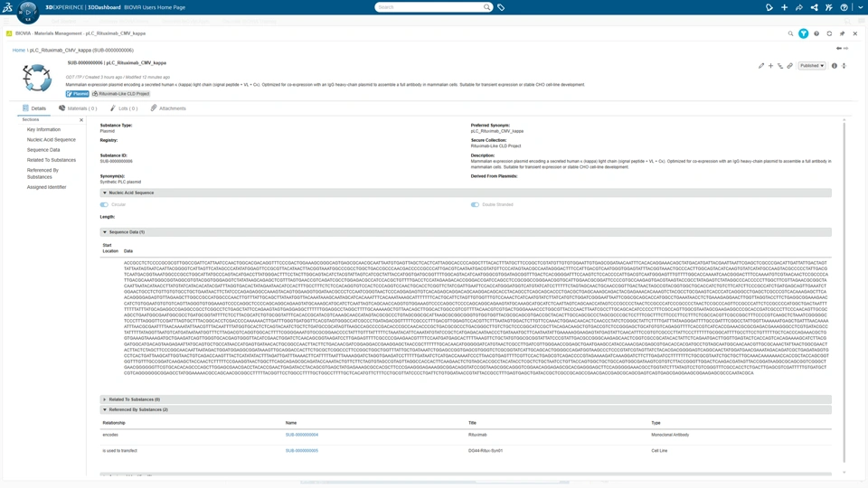Click in the top search input field
Image resolution: width=868 pixels, height=488 pixels.
pyautogui.click(x=429, y=7)
